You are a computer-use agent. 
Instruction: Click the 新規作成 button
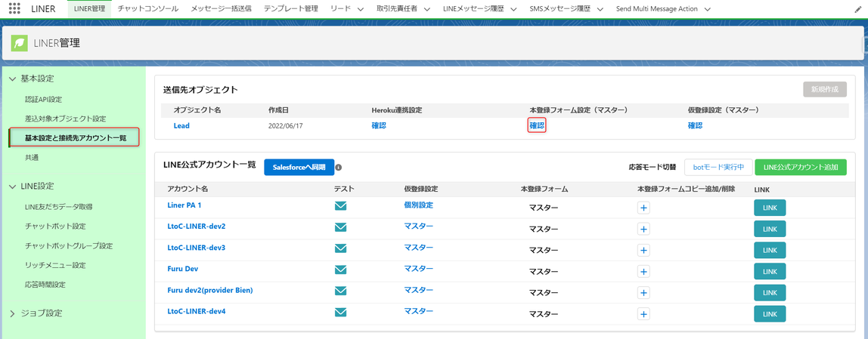(825, 89)
